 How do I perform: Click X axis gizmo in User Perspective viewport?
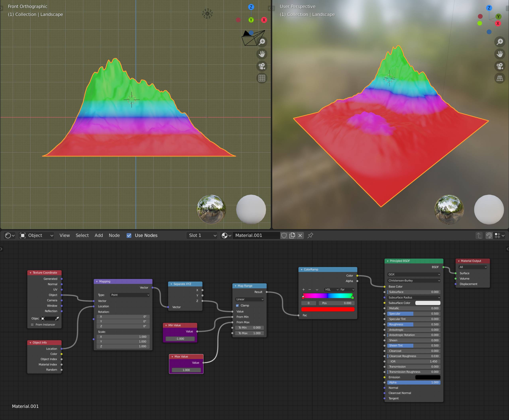point(498,24)
